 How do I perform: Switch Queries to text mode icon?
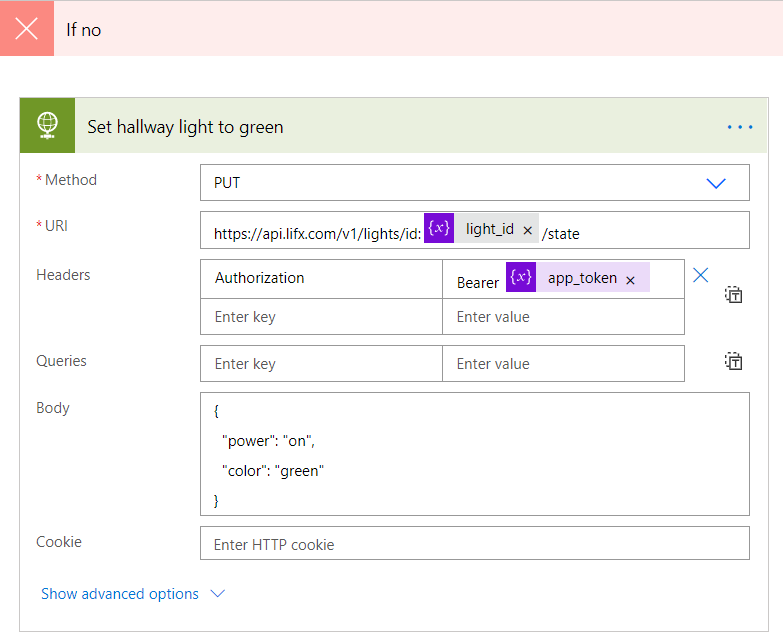click(x=733, y=362)
